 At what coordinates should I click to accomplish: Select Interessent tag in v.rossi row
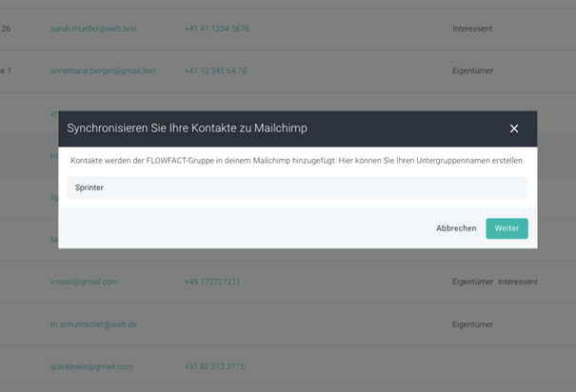tap(518, 282)
